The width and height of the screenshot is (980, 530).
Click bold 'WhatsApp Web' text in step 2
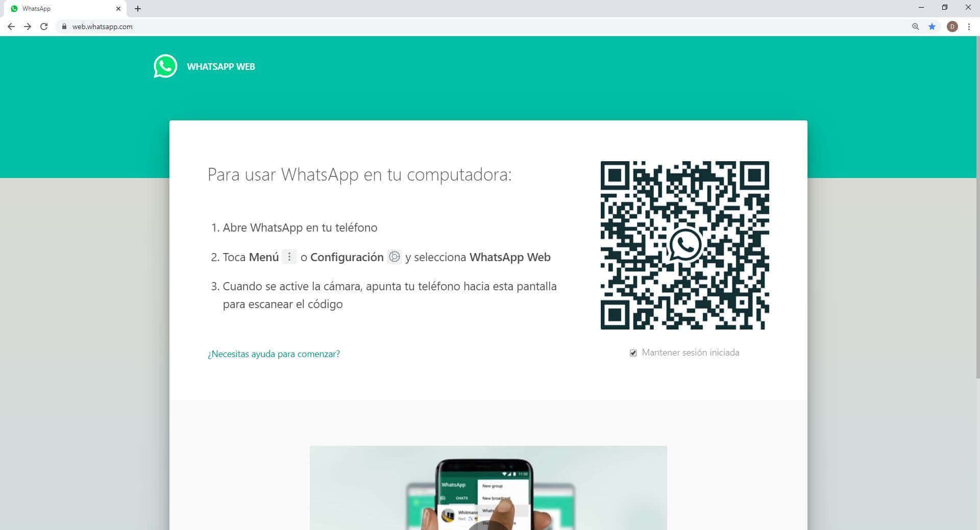point(510,257)
